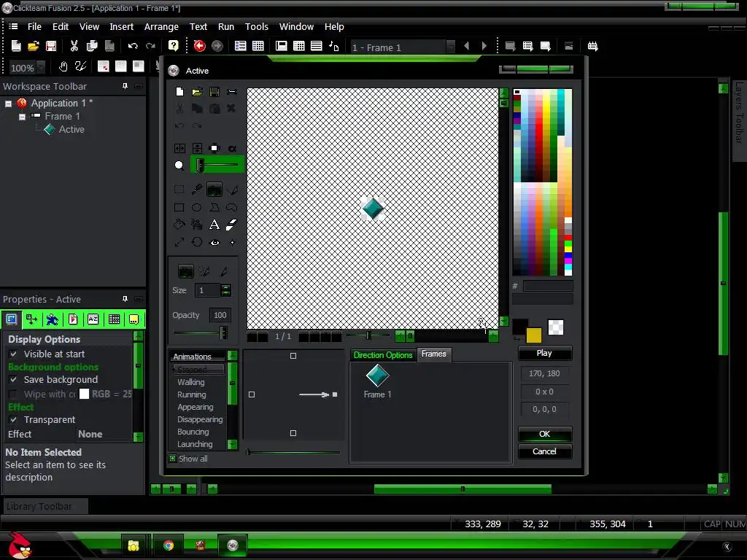Open the 100% zoom dropdown
Viewport: 747px width, 560px height.
42,67
